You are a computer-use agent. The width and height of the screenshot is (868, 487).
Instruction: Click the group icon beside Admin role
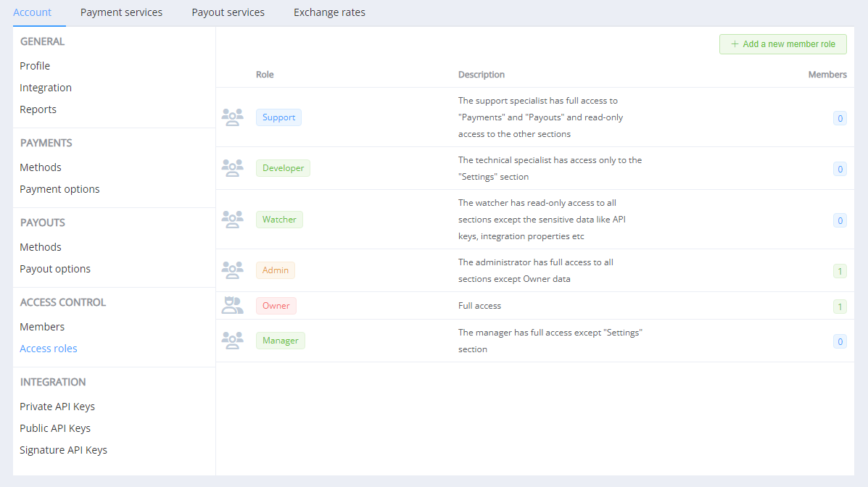pyautogui.click(x=232, y=270)
